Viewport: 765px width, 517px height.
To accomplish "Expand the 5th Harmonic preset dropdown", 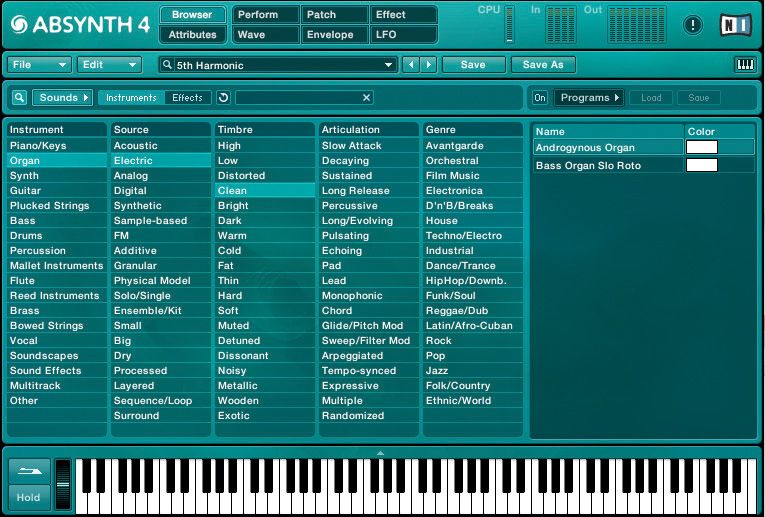I will (388, 65).
